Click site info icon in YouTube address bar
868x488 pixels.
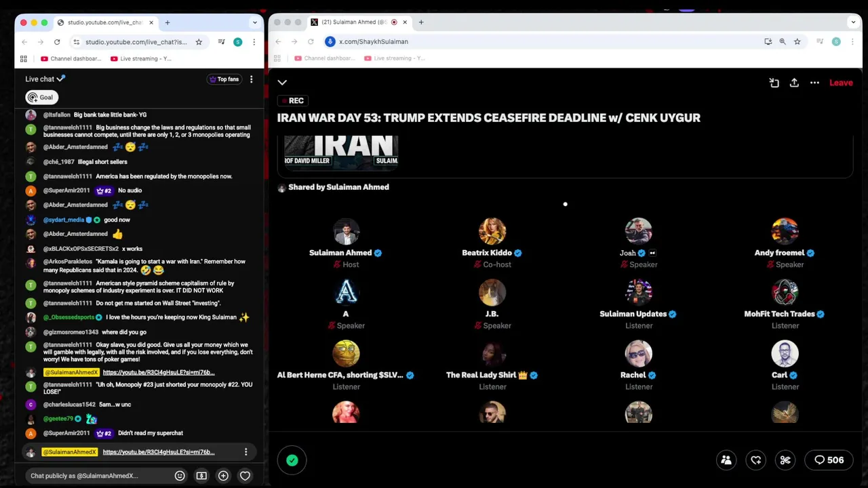point(77,42)
